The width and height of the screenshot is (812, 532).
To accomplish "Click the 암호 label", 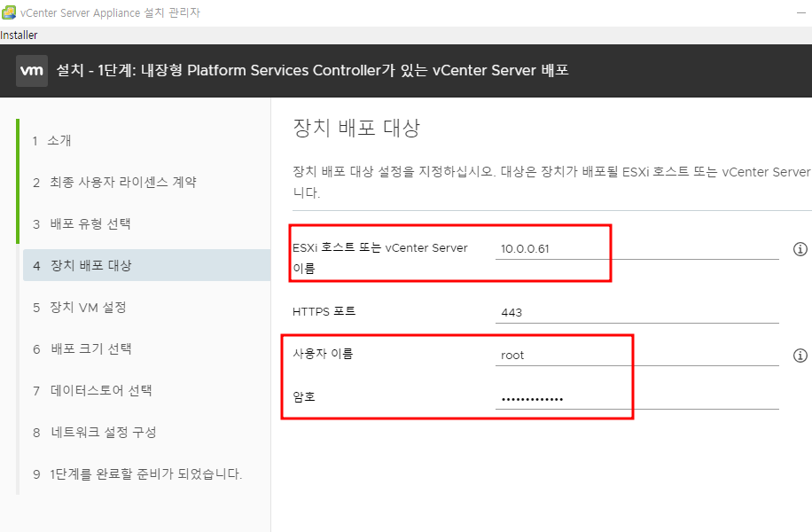I will pyautogui.click(x=304, y=397).
